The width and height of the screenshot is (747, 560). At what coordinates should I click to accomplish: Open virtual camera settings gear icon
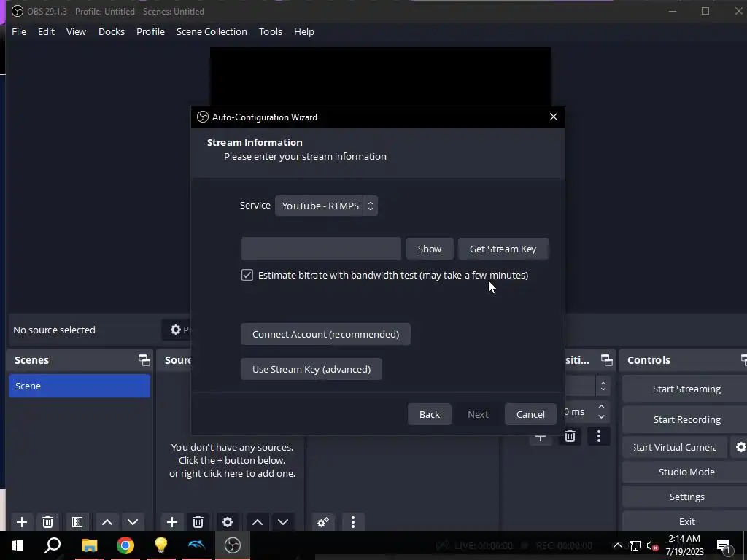pos(740,447)
